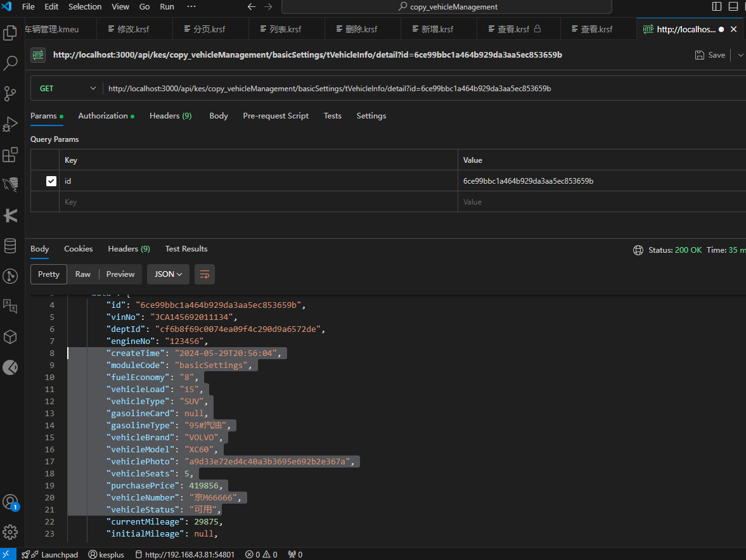Click the Launchpad item in the status bar
The image size is (746, 560).
pyautogui.click(x=56, y=554)
